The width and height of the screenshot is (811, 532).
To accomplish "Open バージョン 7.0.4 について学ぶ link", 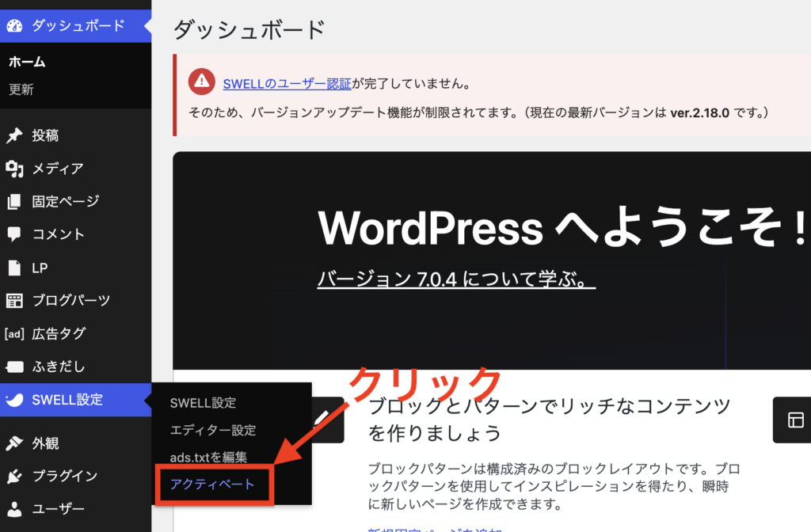I will click(456, 279).
